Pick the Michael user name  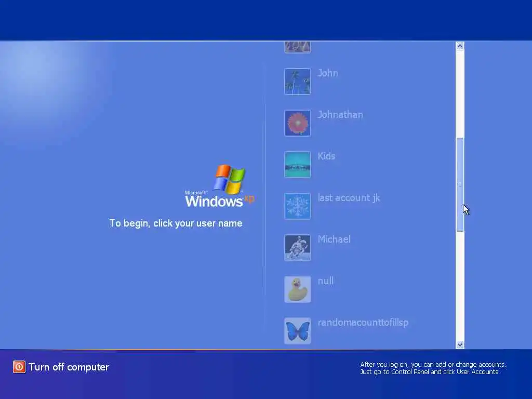334,239
